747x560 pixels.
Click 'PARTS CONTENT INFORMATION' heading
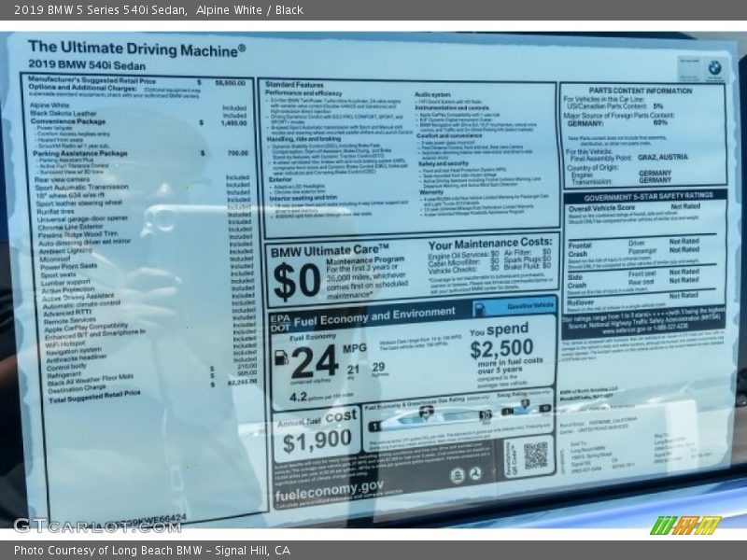[641, 91]
